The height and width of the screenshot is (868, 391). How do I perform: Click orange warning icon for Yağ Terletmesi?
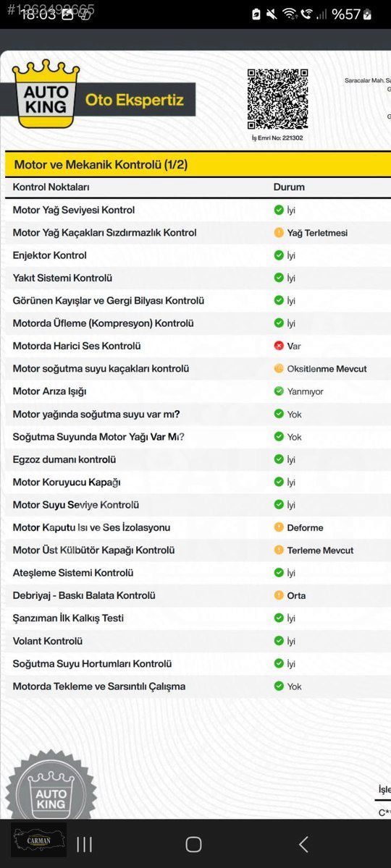click(x=279, y=233)
